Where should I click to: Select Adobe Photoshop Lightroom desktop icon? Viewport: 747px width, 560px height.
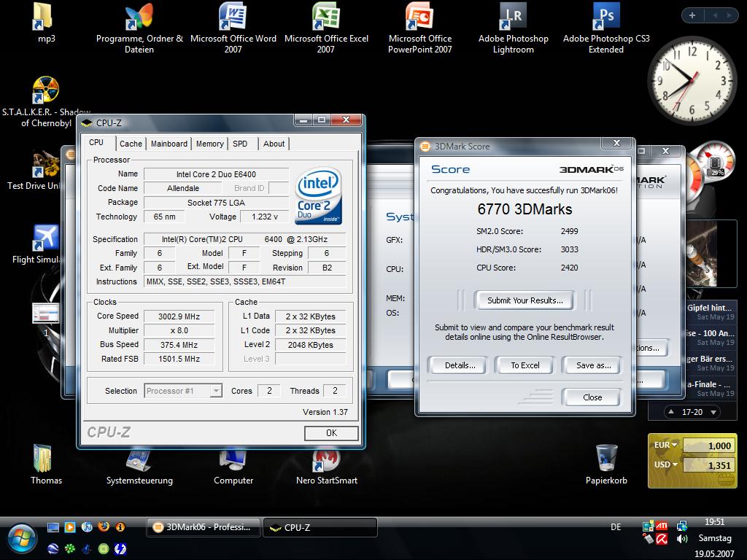coord(513,28)
